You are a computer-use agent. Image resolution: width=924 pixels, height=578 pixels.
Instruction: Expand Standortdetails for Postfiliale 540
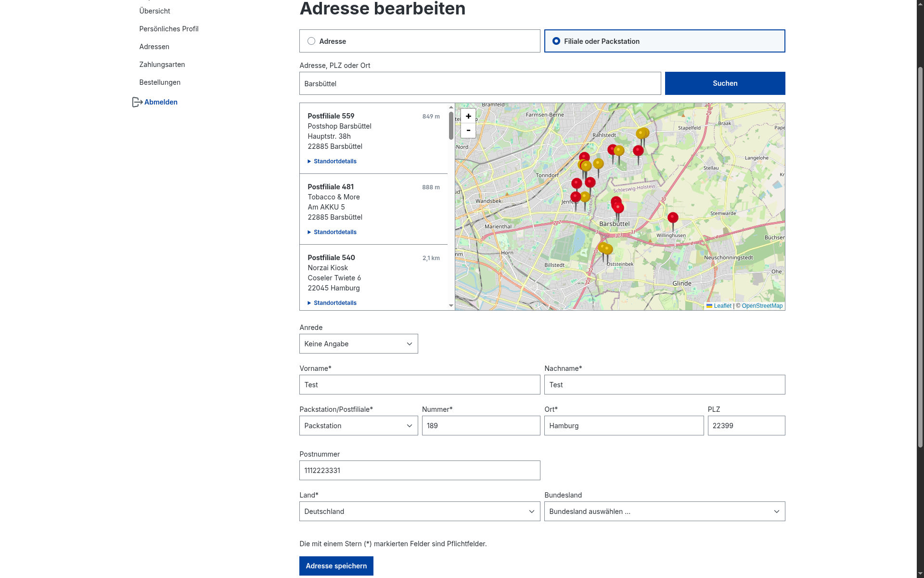point(332,303)
